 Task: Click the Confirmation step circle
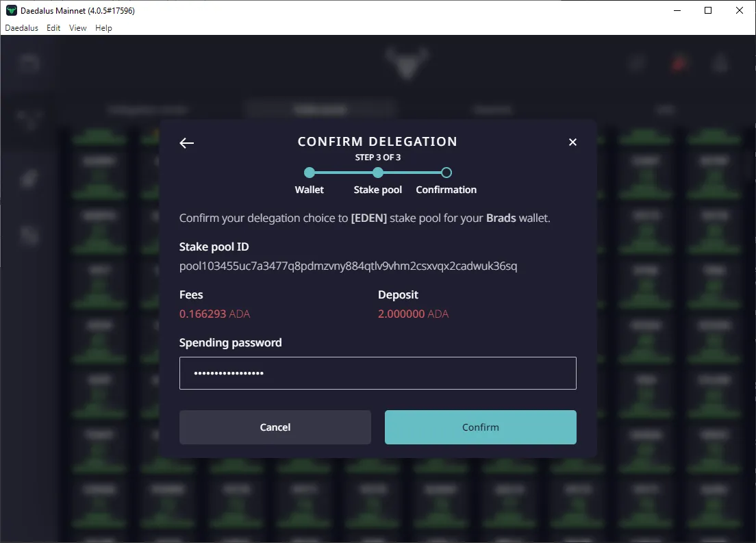[446, 173]
